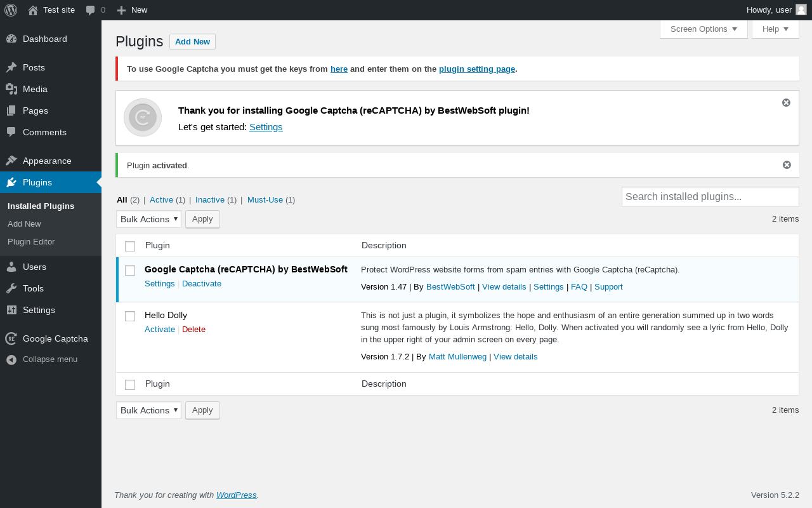The image size is (812, 508).
Task: Click the Media sidebar icon
Action: click(x=11, y=89)
